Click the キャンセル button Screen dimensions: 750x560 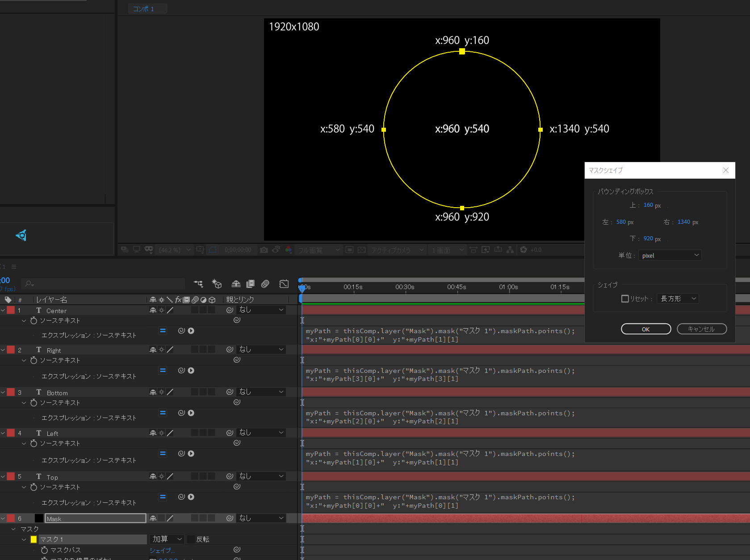point(701,329)
